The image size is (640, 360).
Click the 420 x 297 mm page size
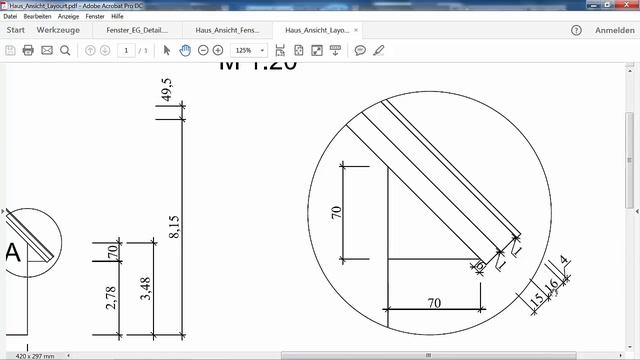[35, 356]
